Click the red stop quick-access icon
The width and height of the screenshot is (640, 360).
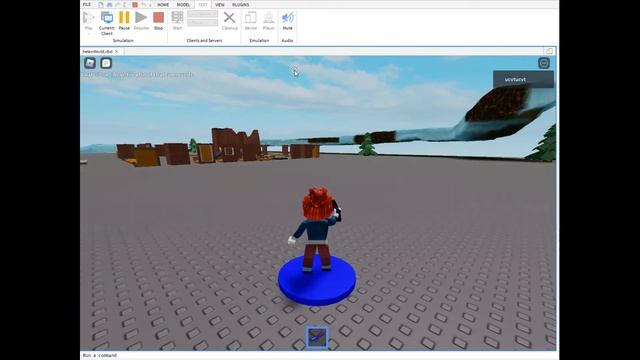(135, 4)
